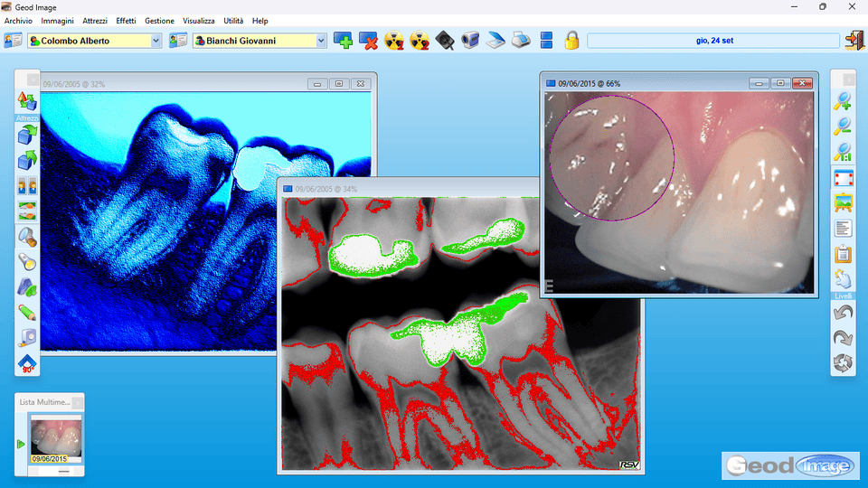Click the colored shapes icon above Attrezzi
868x488 pixels.
coord(26,101)
